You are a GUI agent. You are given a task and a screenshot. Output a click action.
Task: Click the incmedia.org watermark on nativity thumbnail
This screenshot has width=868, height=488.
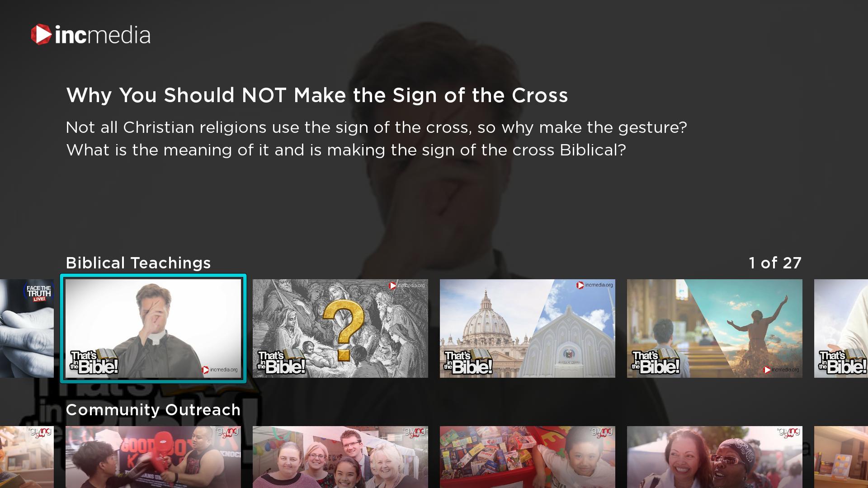(407, 285)
